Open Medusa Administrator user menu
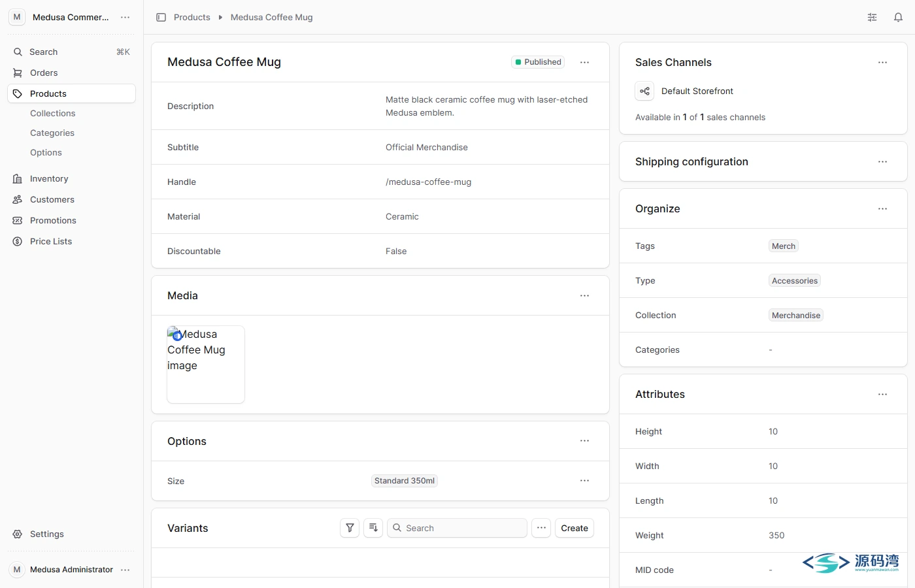The image size is (915, 588). [x=71, y=570]
